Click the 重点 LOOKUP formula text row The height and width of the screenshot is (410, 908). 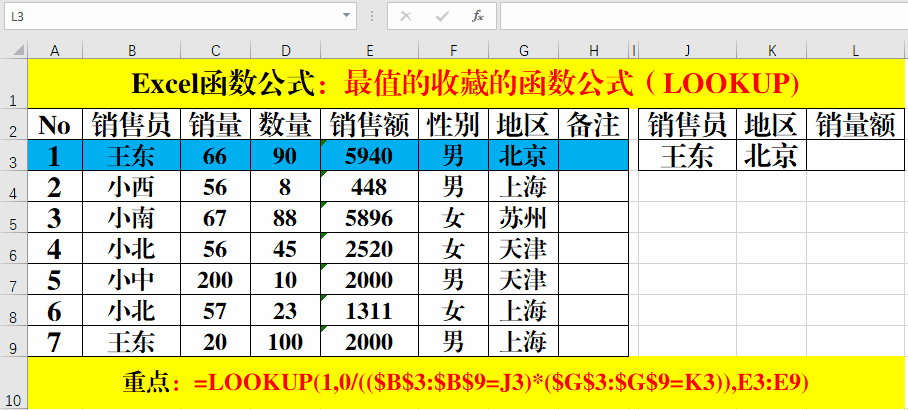point(466,382)
